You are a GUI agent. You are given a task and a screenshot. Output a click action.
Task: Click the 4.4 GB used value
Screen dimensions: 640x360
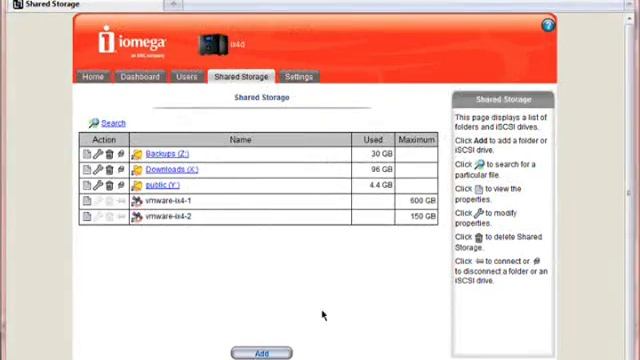pos(380,185)
